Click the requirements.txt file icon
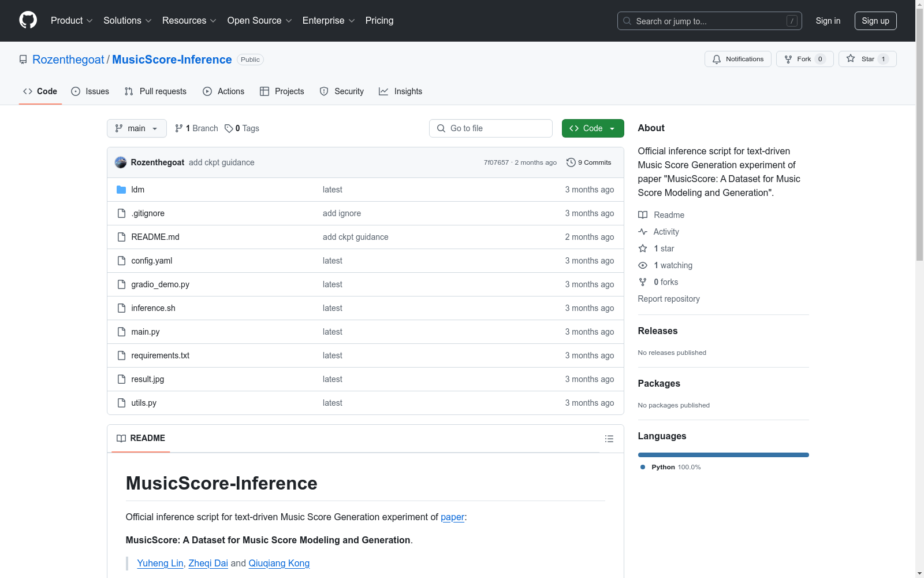924x578 pixels. tap(121, 355)
